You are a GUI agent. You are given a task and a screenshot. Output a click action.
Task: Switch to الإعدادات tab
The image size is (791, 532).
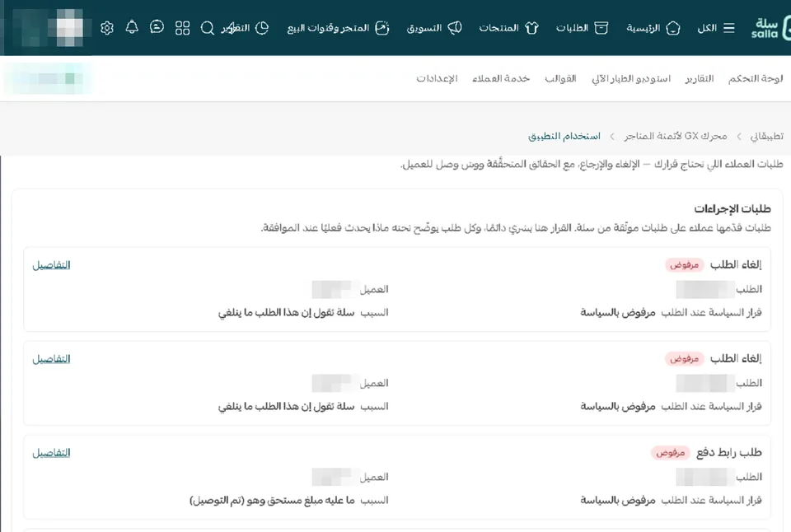[x=437, y=79]
